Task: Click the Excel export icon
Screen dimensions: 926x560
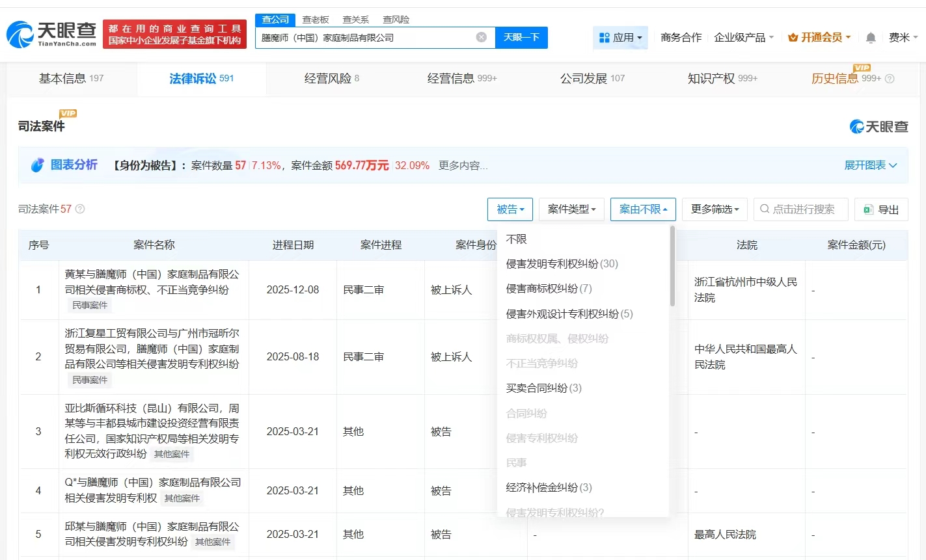Action: 868,209
